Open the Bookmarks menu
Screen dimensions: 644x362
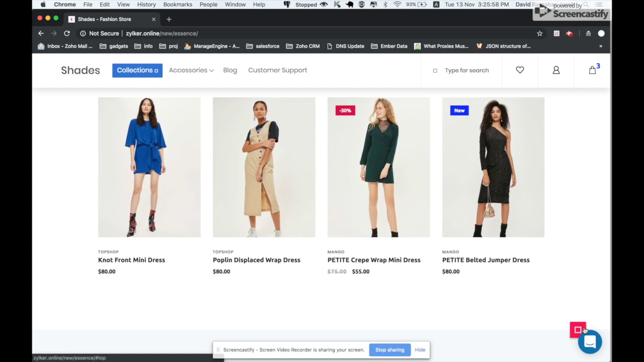click(178, 5)
